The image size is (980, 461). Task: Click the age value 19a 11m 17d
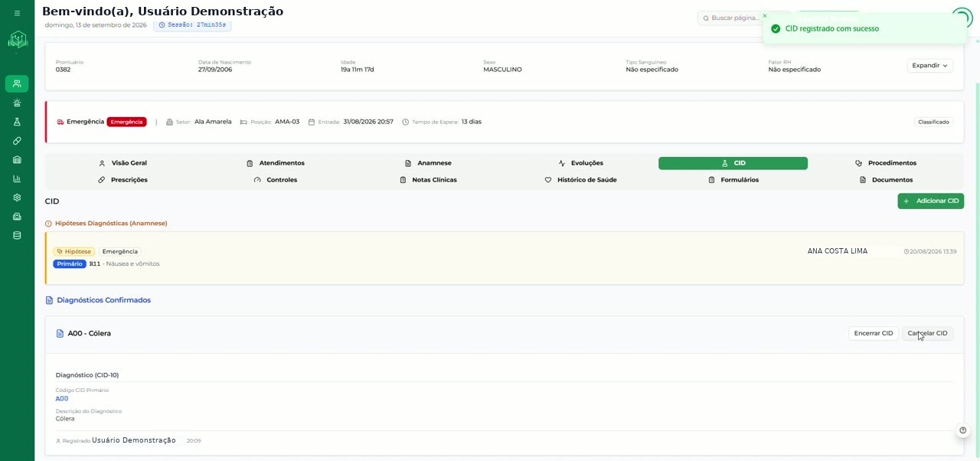pos(358,70)
